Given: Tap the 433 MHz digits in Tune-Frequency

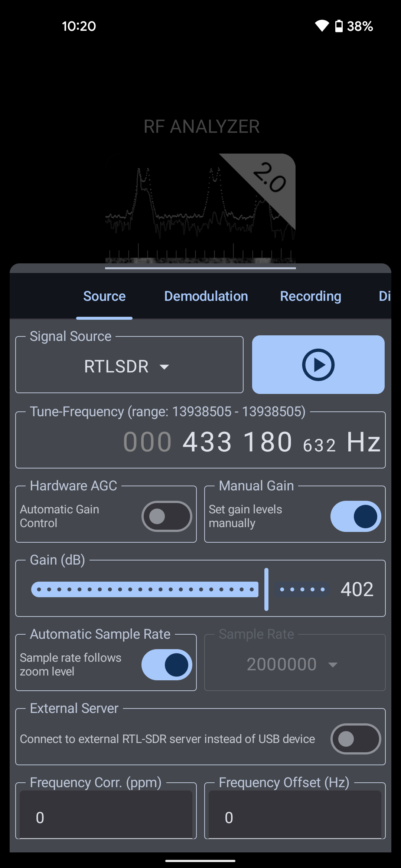Looking at the screenshot, I should click(207, 442).
